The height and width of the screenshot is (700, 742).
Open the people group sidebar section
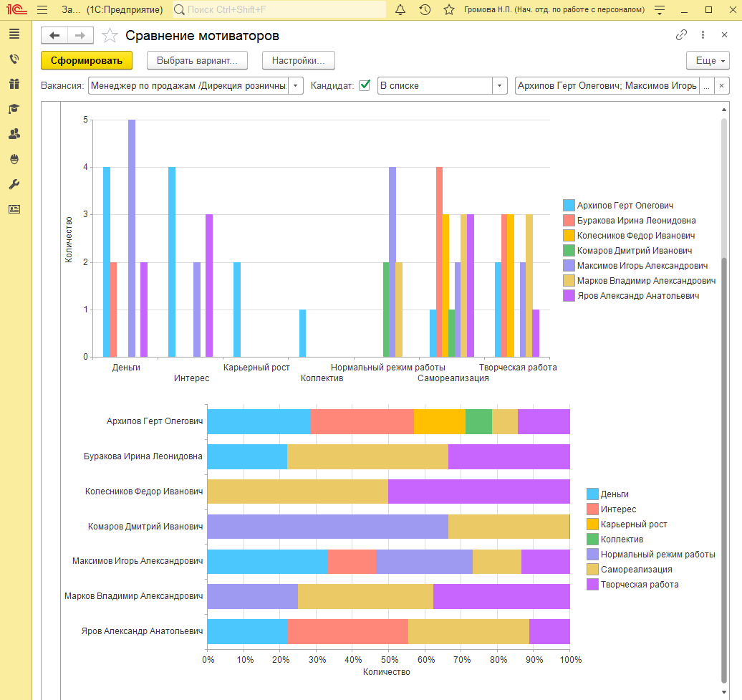14,134
